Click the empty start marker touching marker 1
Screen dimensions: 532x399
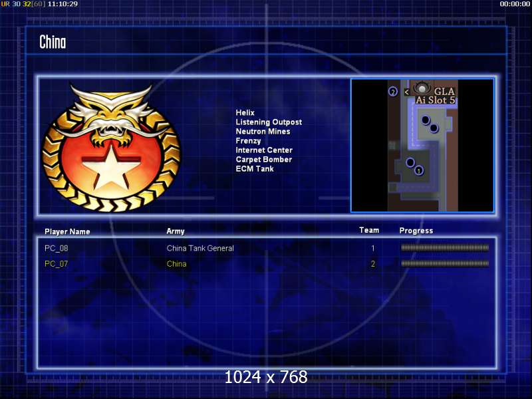pyautogui.click(x=410, y=162)
